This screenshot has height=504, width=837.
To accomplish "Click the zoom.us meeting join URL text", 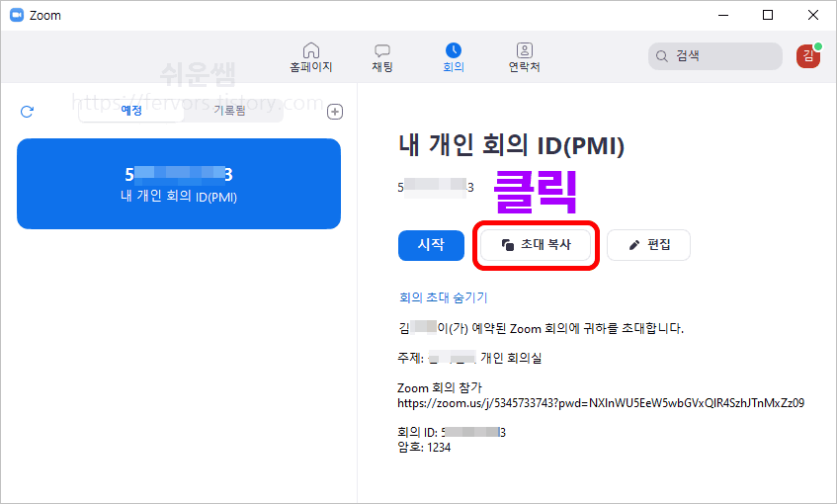I will tap(601, 403).
